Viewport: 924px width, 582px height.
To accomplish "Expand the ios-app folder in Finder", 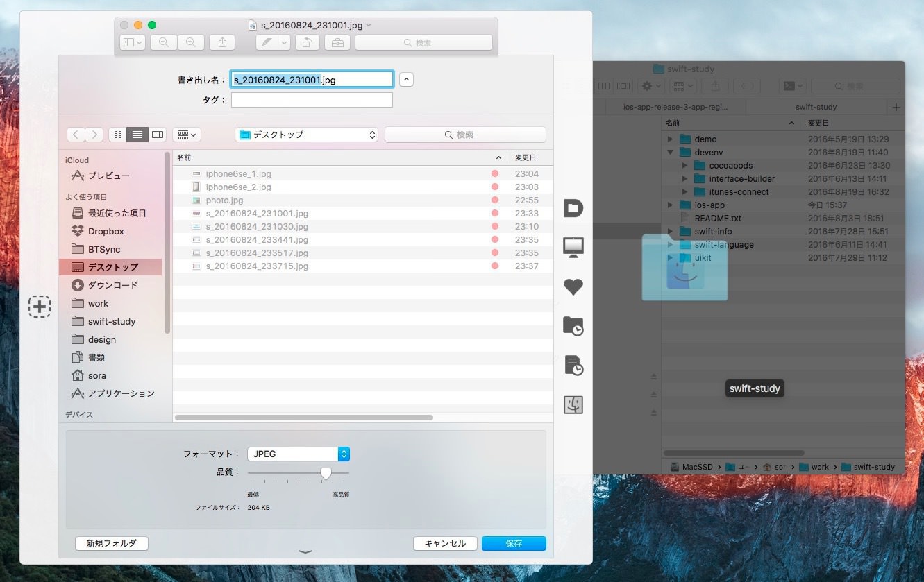I will [x=670, y=205].
